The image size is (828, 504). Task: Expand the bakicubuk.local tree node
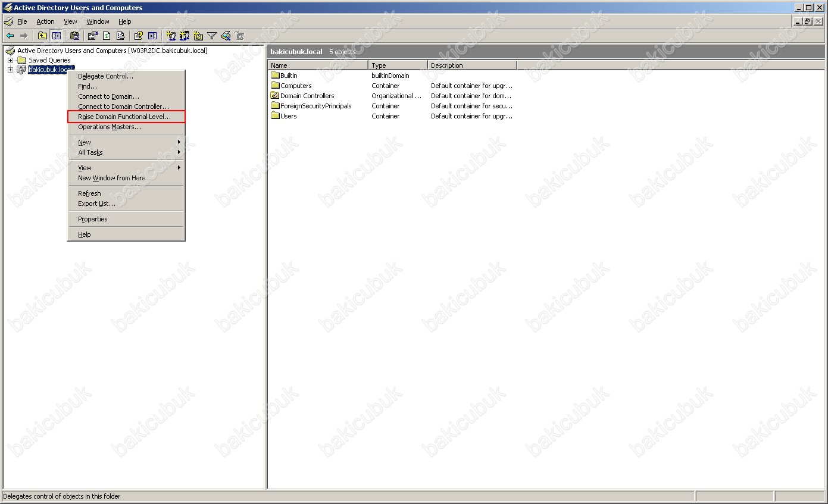tap(10, 70)
